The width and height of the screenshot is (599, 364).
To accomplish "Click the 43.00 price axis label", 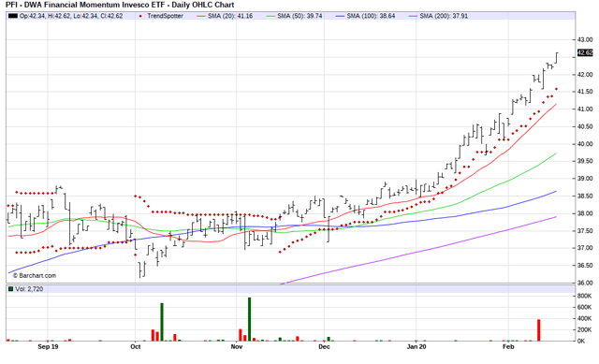I will pyautogui.click(x=585, y=39).
